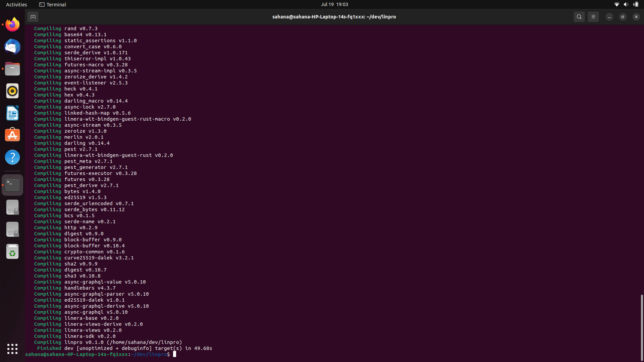The height and width of the screenshot is (362, 644).
Task: Open Thunderbird mail from the dock
Action: (x=12, y=47)
